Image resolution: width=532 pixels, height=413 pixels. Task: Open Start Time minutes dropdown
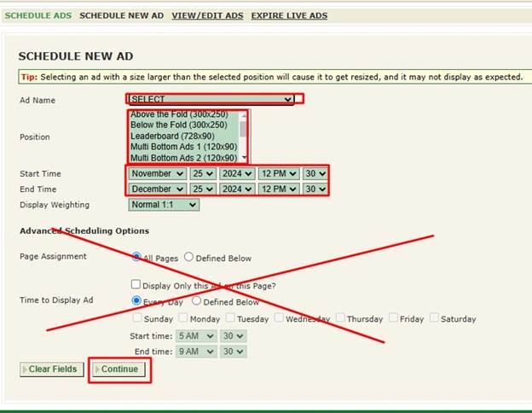point(315,173)
